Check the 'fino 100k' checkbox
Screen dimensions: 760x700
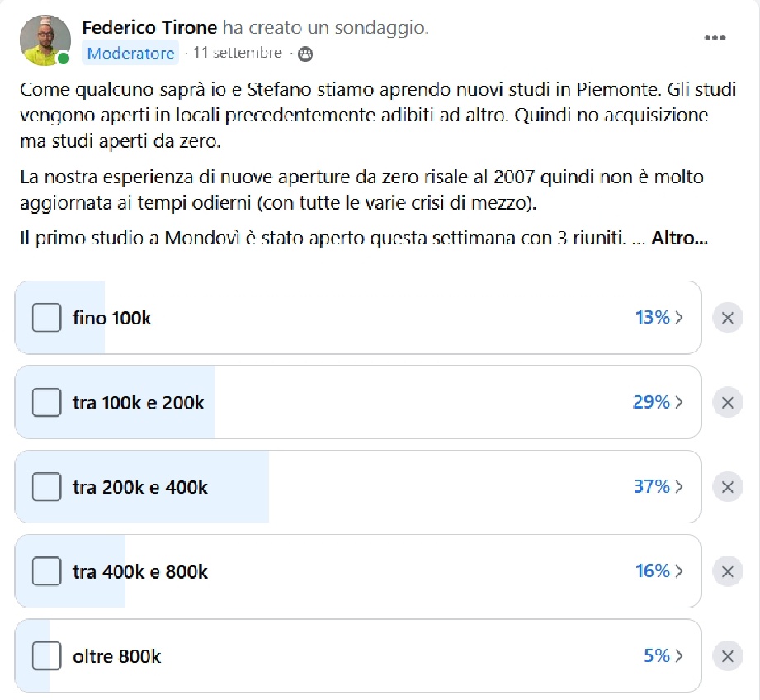[x=46, y=318]
